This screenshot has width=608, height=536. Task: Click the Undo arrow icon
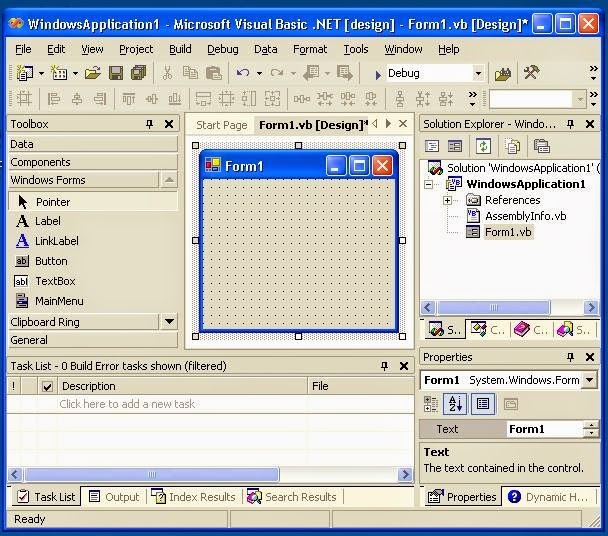point(243,73)
